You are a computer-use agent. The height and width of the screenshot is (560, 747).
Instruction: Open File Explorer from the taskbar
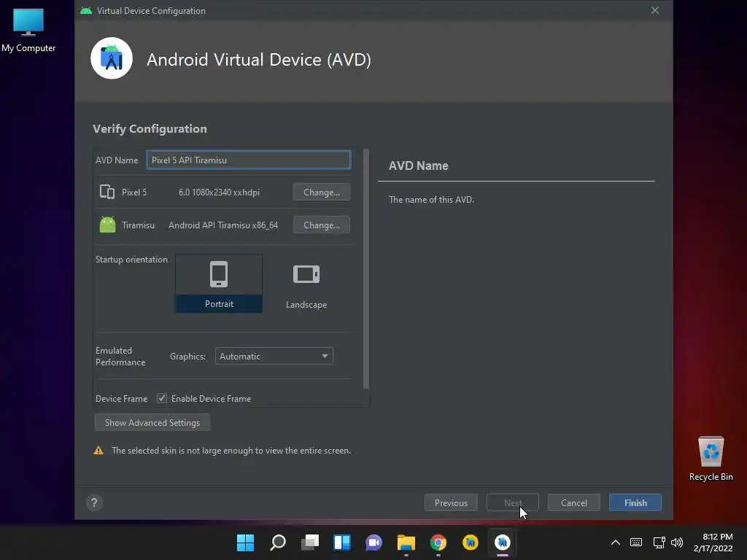[406, 542]
